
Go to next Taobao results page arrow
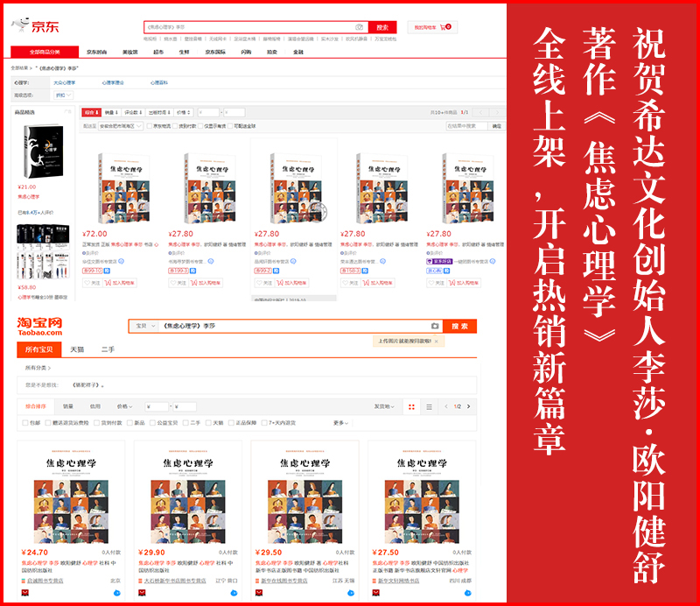(x=469, y=407)
